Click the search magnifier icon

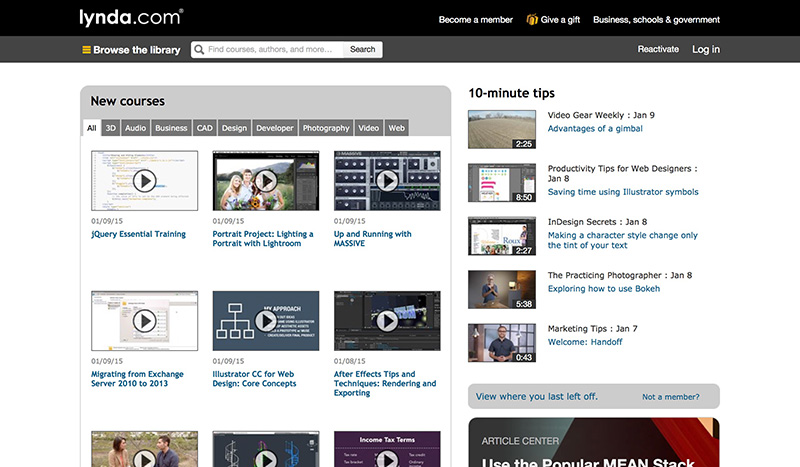coord(199,50)
